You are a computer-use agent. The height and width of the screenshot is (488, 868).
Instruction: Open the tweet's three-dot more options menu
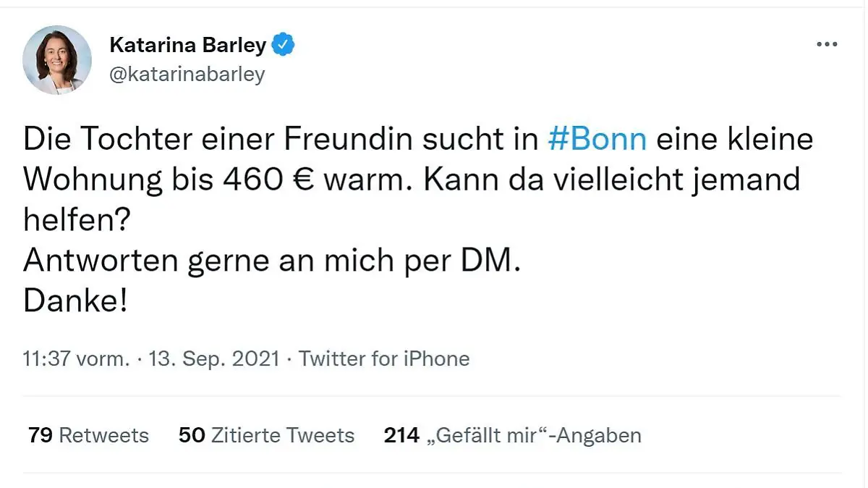(826, 45)
